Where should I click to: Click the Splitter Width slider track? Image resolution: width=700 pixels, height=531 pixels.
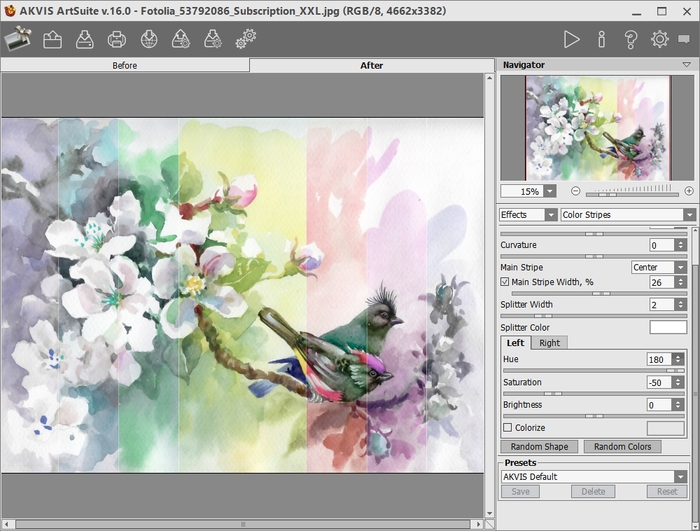593,316
